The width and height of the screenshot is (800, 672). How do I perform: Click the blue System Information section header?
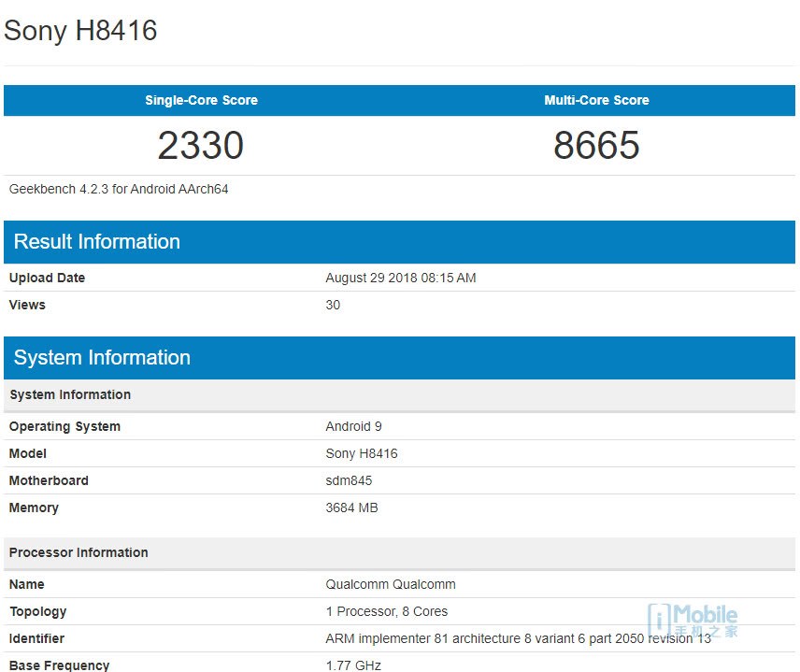click(102, 358)
